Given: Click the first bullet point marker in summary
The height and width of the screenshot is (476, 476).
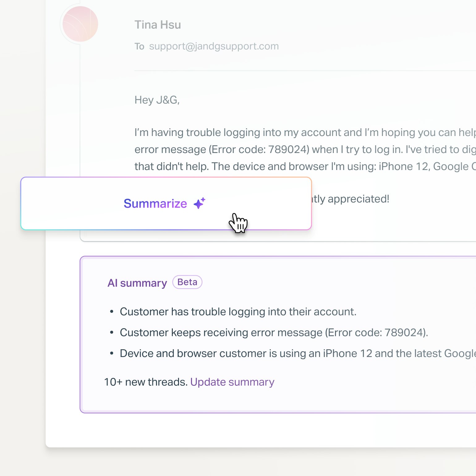Looking at the screenshot, I should [x=112, y=312].
